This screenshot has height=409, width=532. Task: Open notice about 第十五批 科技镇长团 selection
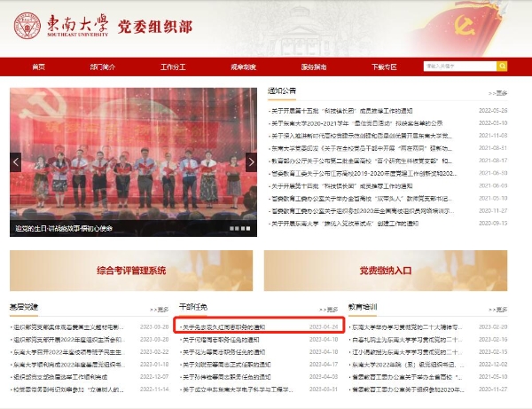tap(341, 111)
